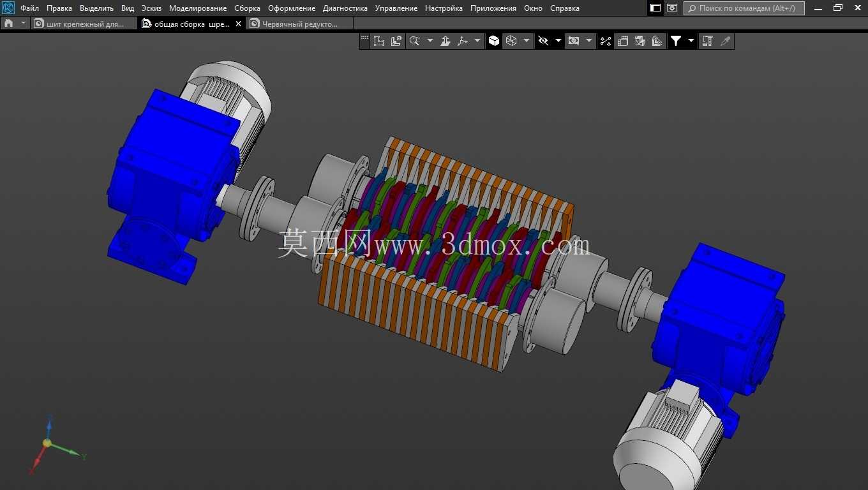868x490 pixels.
Task: Toggle the hide objects crossed-eye icon
Action: point(543,41)
